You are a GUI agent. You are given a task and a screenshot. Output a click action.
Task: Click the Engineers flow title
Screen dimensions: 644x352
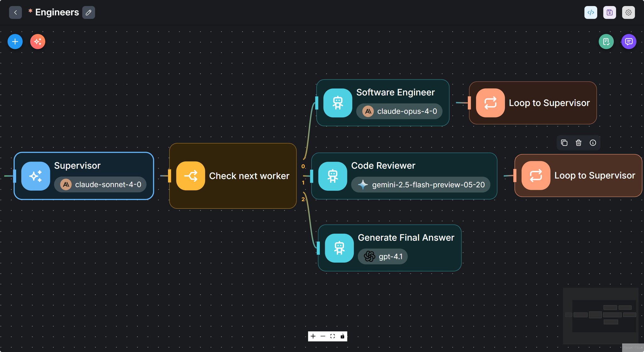pyautogui.click(x=57, y=12)
